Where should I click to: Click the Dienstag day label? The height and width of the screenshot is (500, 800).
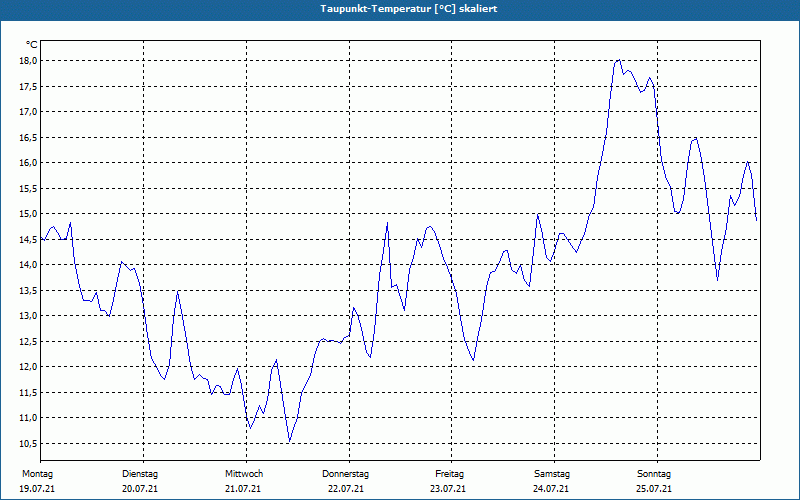140,474
